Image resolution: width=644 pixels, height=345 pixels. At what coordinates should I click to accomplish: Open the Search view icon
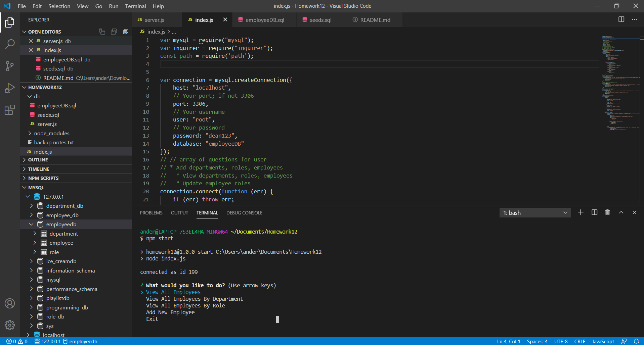coord(10,44)
